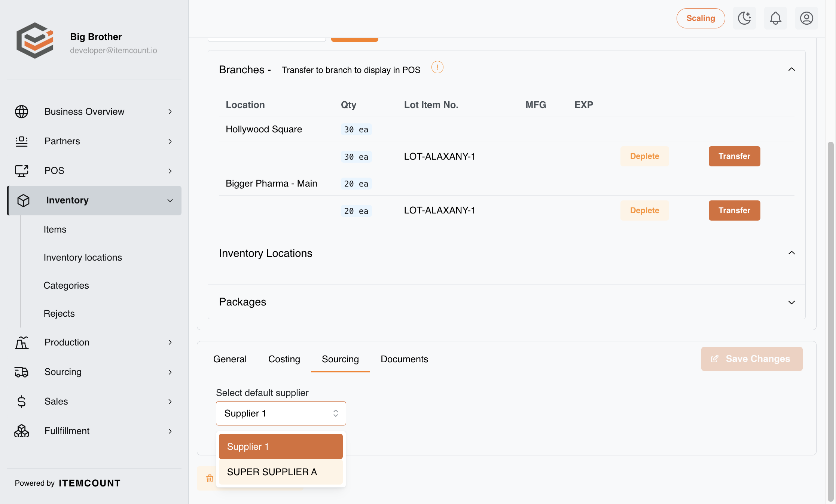Switch to Documents tab
This screenshot has width=836, height=504.
click(404, 359)
